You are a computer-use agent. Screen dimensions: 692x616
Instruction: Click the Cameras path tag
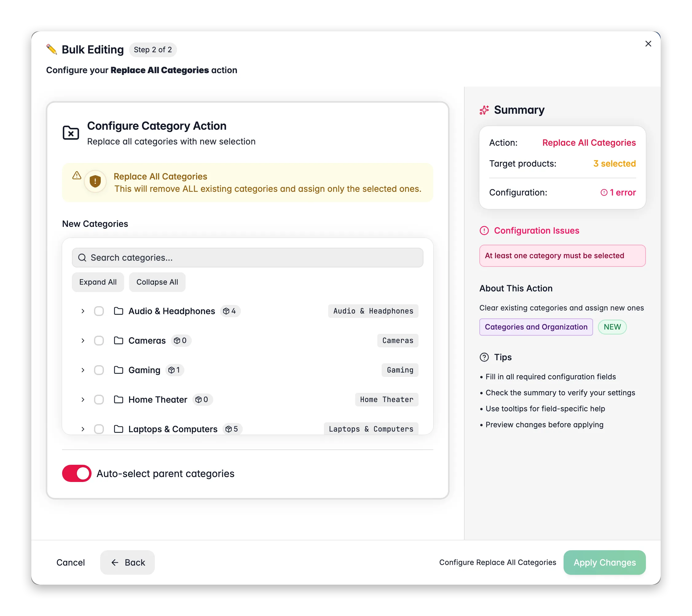[397, 340]
